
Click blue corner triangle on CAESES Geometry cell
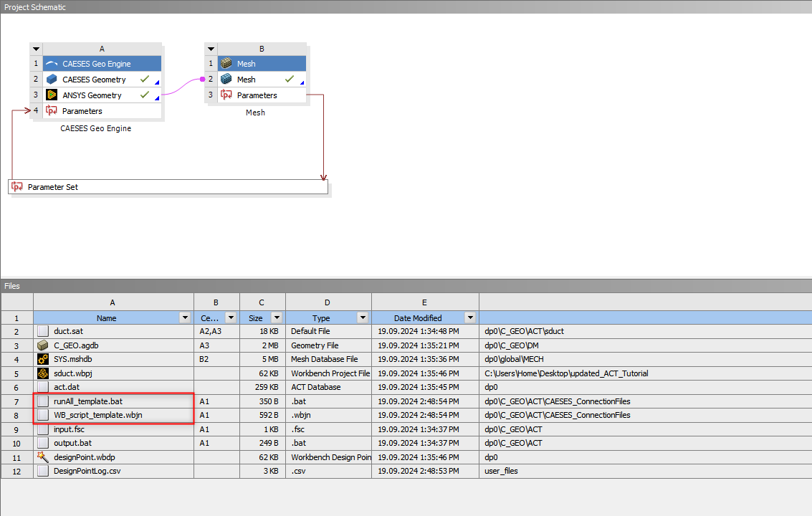pos(157,82)
